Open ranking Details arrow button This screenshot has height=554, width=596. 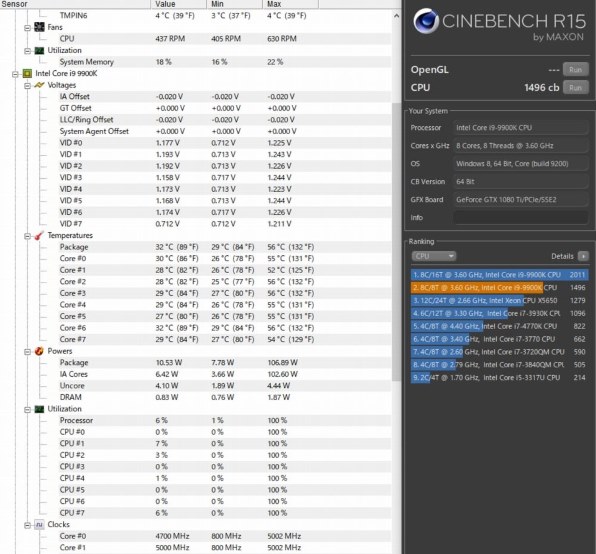pyautogui.click(x=583, y=256)
